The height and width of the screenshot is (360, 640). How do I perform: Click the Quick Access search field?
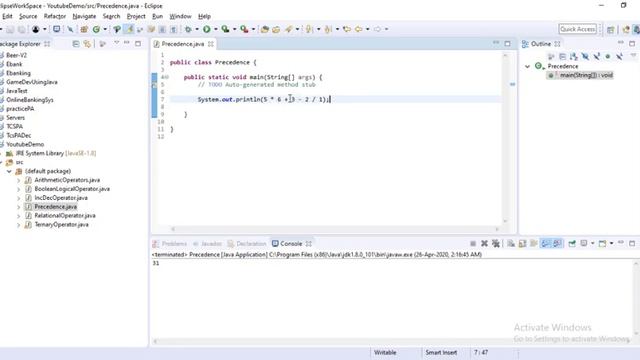click(x=577, y=29)
